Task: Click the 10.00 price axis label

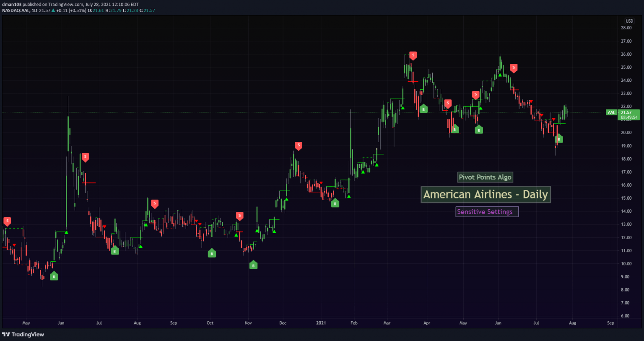Action: 626,264
